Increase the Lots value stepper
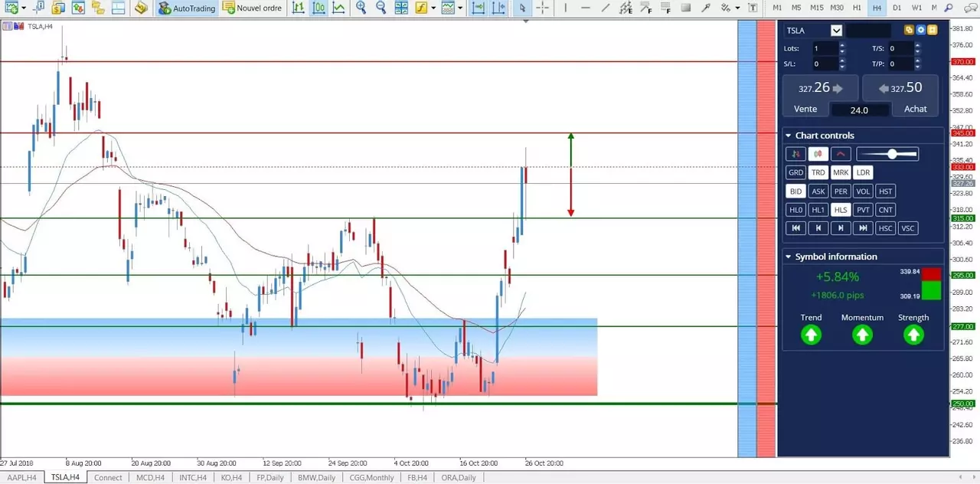The width and height of the screenshot is (980, 484). pos(842,45)
